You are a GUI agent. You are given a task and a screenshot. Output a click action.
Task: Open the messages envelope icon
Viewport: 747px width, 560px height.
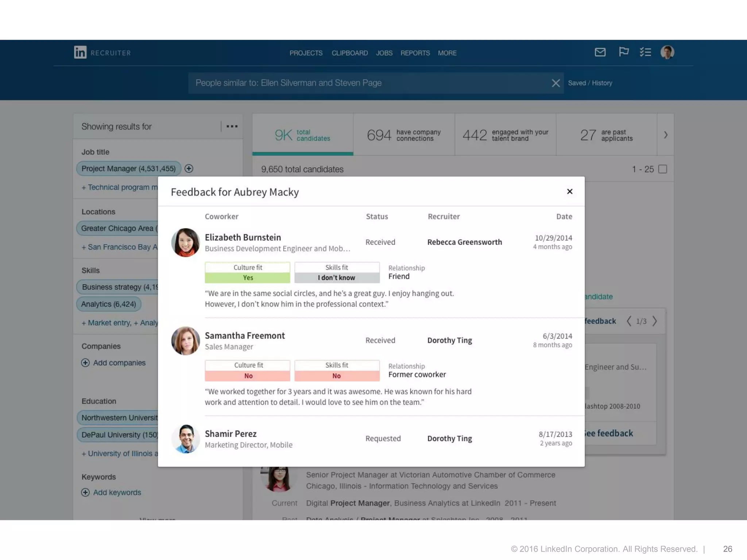(x=600, y=52)
